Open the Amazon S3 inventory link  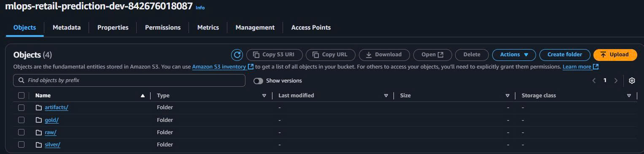(223, 67)
